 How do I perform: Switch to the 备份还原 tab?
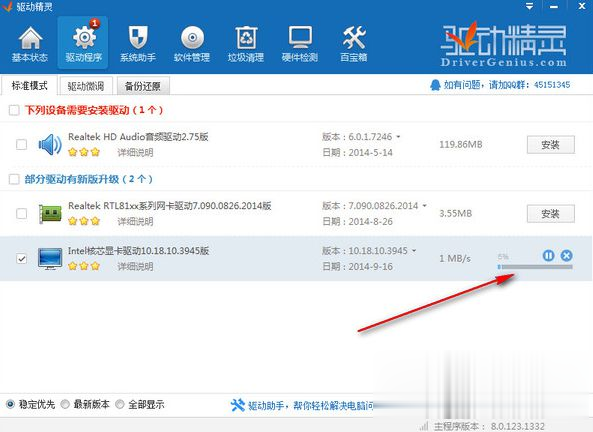[143, 86]
